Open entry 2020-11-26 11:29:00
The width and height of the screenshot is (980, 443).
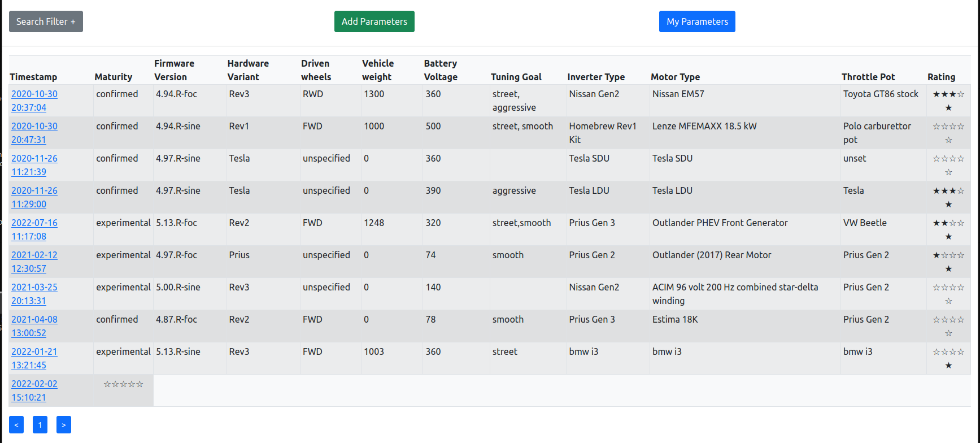[34, 197]
